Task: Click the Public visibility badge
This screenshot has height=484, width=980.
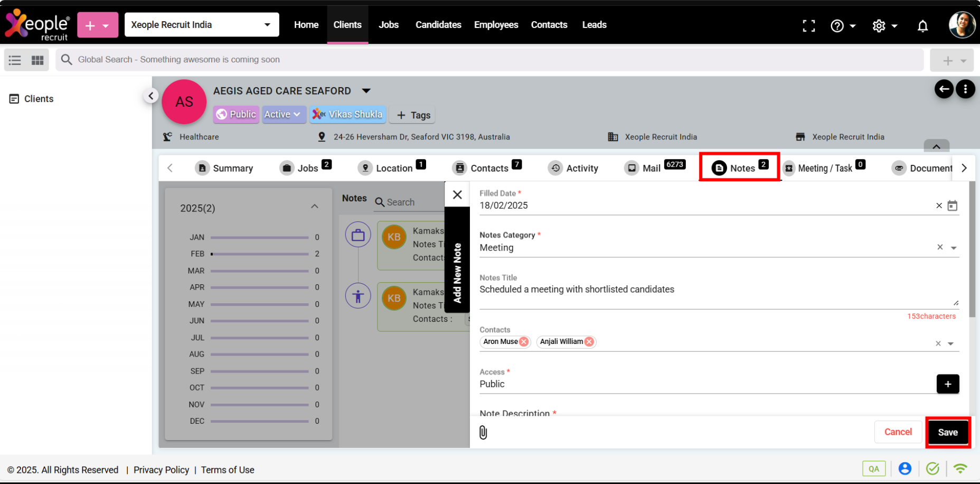Action: click(236, 114)
